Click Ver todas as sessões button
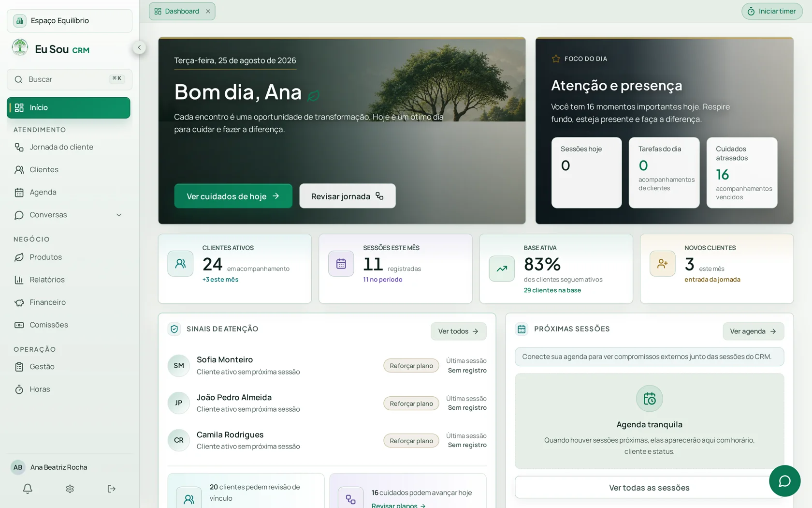The height and width of the screenshot is (508, 812). pos(649,488)
